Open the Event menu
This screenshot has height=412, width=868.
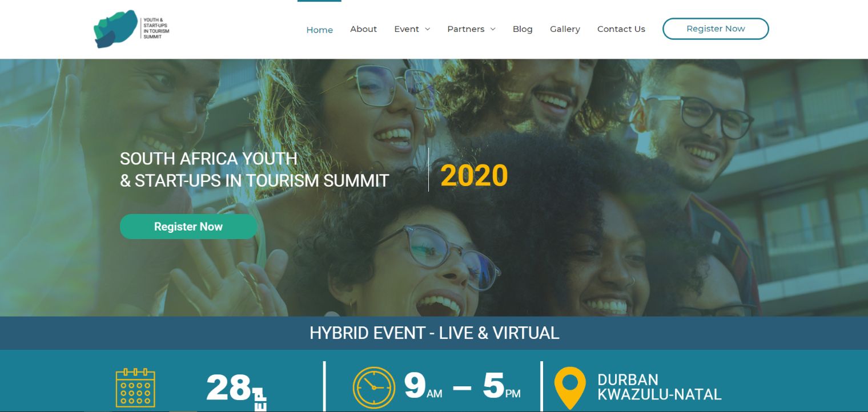click(x=407, y=29)
